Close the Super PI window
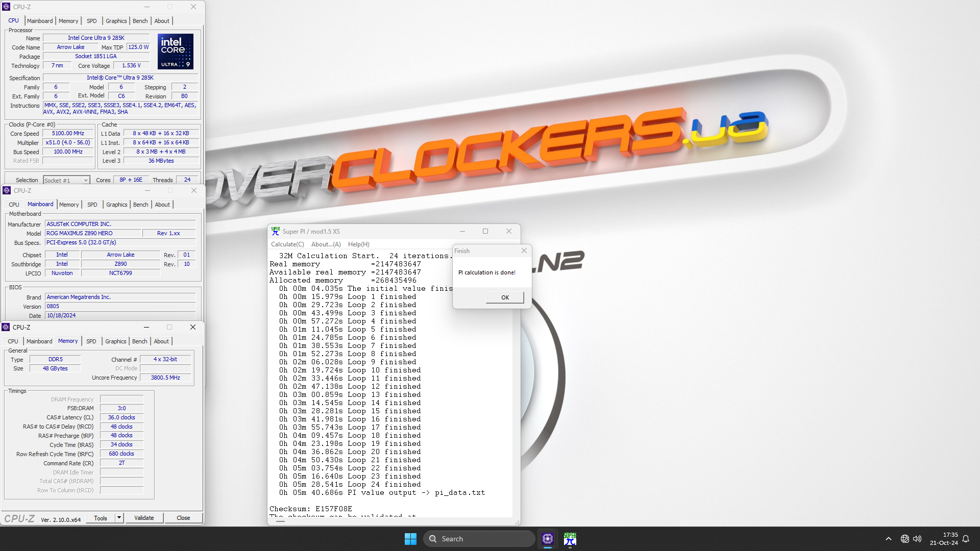This screenshot has height=551, width=980. click(509, 231)
